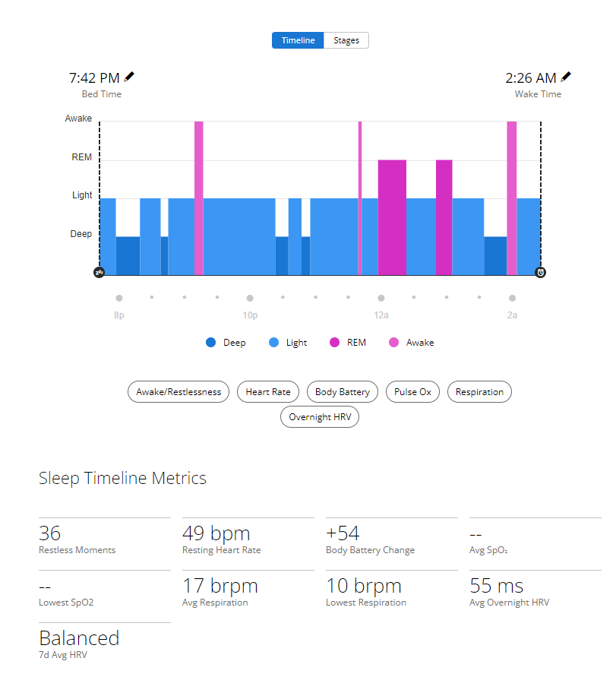
Task: Enable the Body Battery overlay
Action: 343,392
